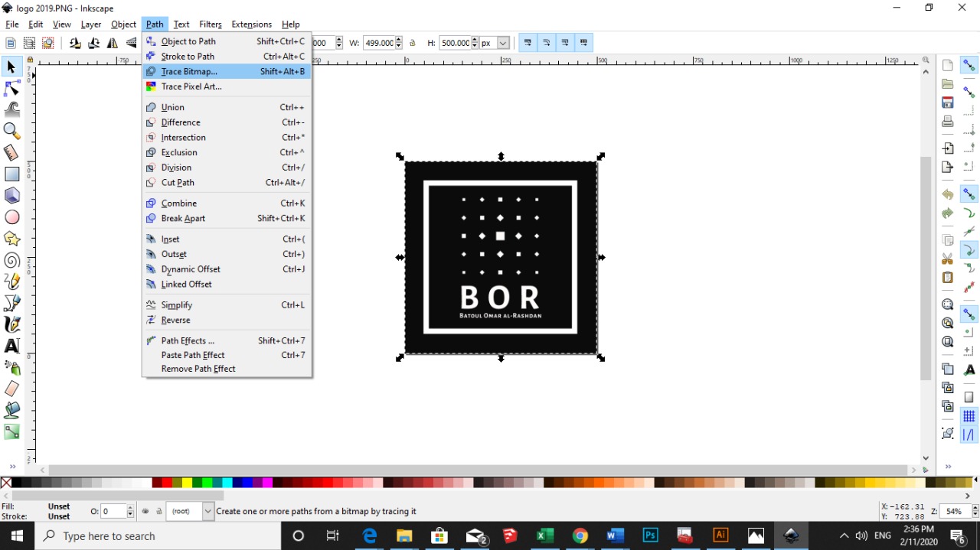Click the Paste clipboard icon

[x=948, y=277]
